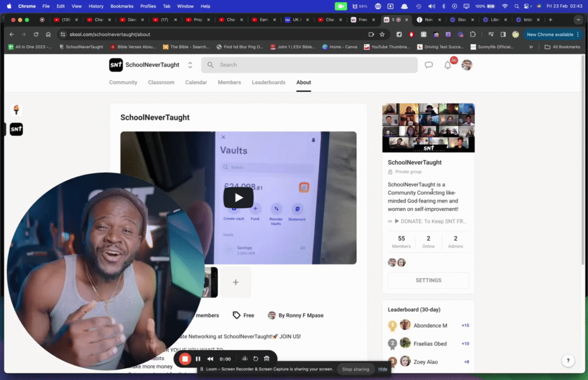Screen dimensions: 588x380
Task: Switch to the Classroom tab
Action: click(161, 83)
